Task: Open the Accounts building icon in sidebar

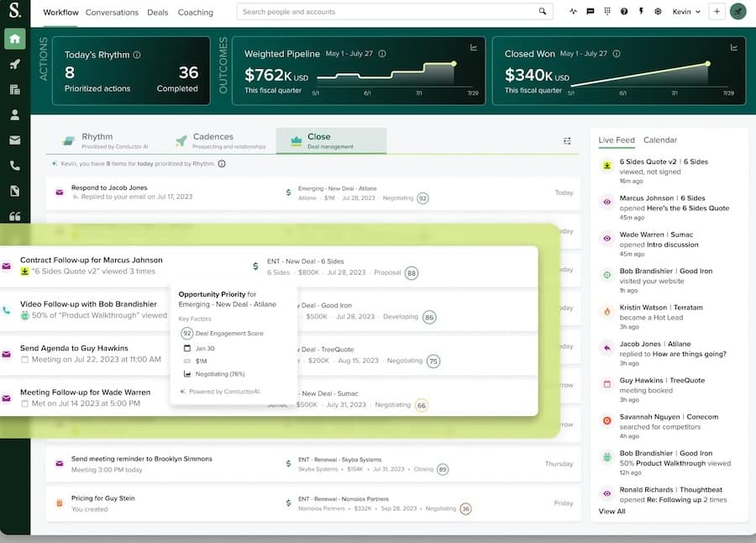Action: (14, 90)
